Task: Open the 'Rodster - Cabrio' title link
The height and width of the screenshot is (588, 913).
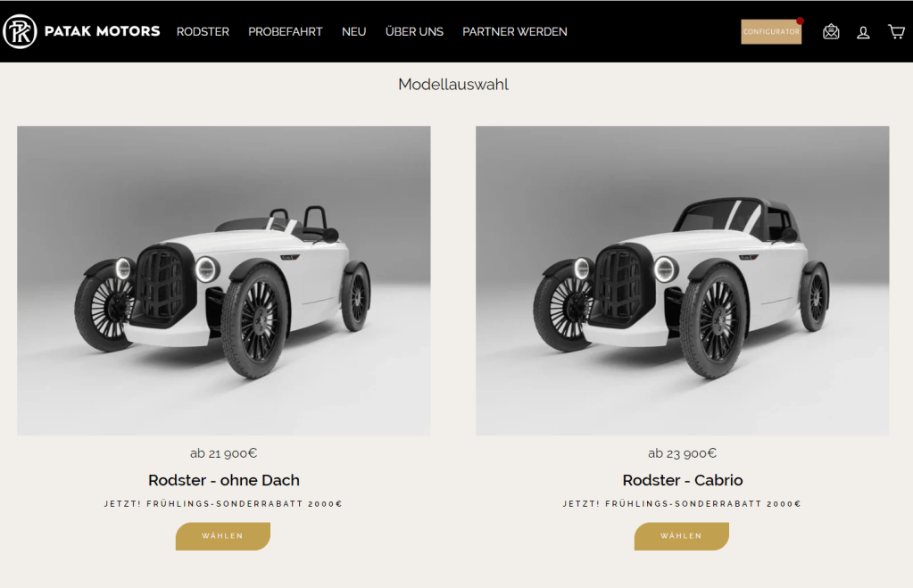Action: (683, 480)
